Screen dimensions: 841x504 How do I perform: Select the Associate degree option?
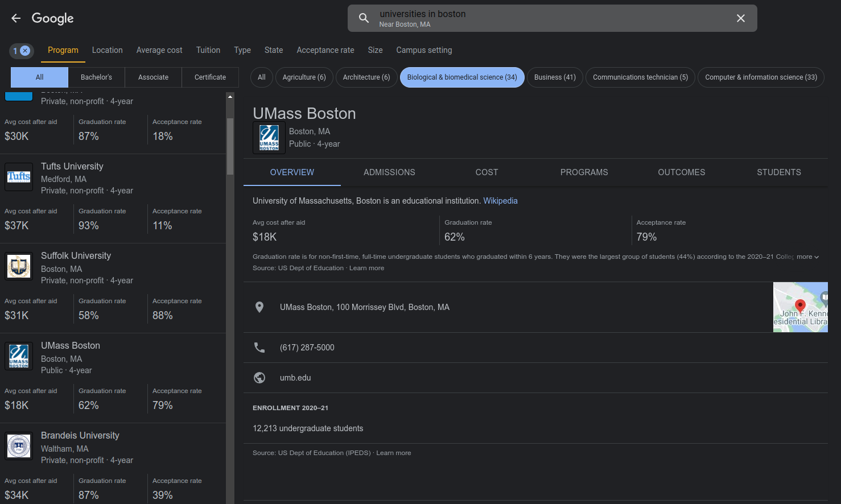click(x=154, y=77)
